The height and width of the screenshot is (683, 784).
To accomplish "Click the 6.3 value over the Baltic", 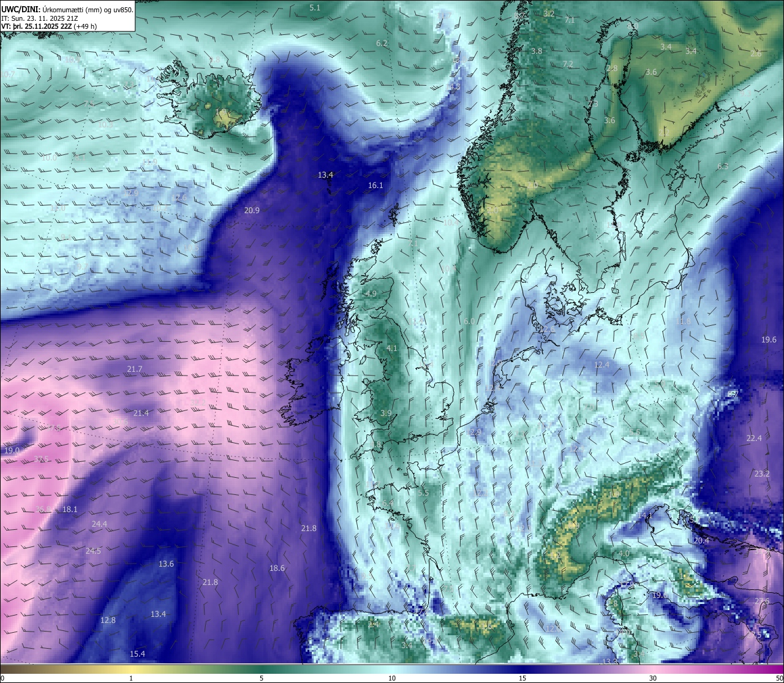I will point(723,166).
